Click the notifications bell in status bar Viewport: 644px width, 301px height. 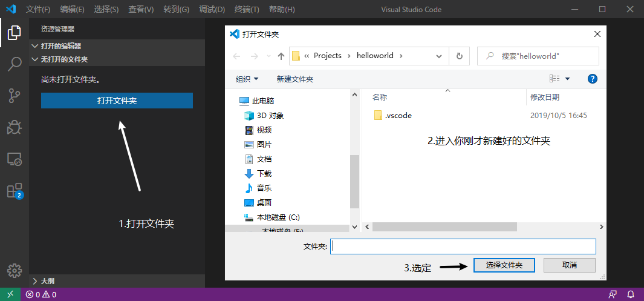(631, 294)
